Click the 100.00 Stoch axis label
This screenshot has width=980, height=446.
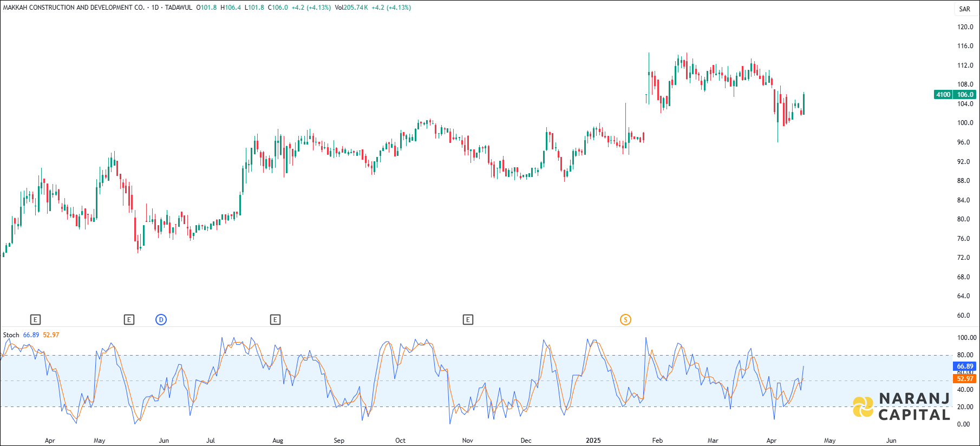(x=966, y=338)
